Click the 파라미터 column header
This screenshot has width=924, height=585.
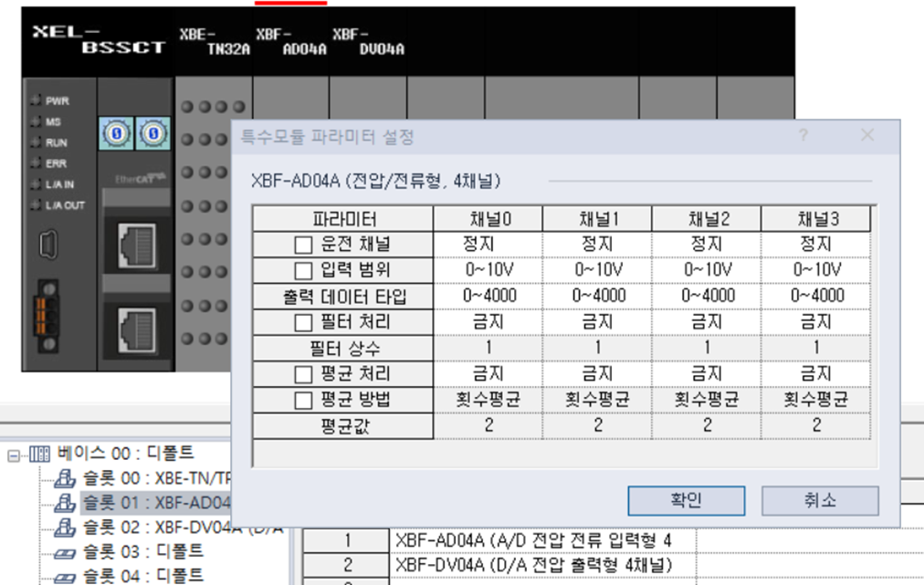coord(343,219)
